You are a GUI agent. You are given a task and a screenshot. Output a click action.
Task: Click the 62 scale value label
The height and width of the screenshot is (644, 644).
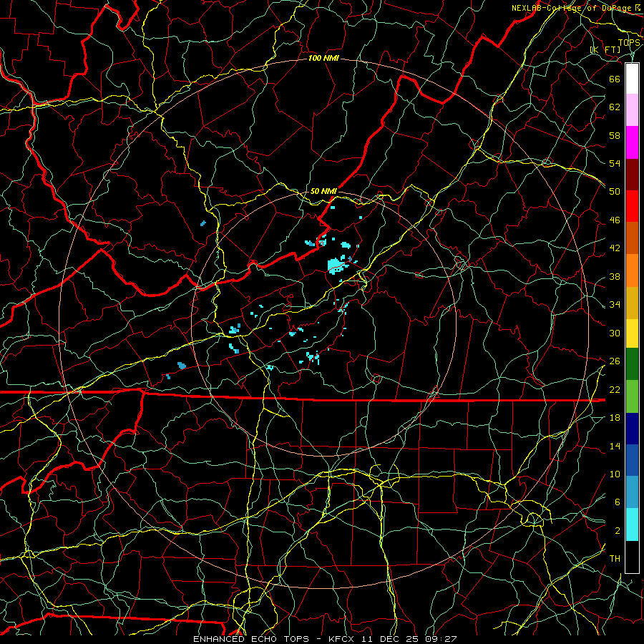(615, 107)
